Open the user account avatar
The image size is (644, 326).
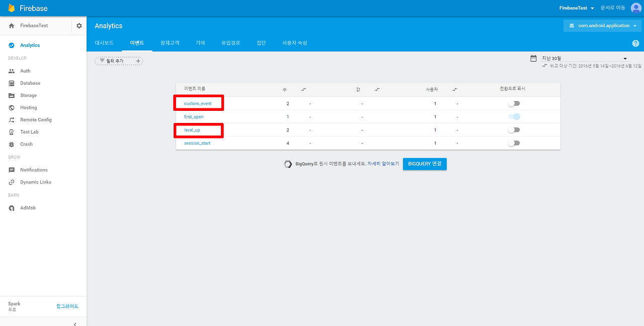tap(636, 8)
